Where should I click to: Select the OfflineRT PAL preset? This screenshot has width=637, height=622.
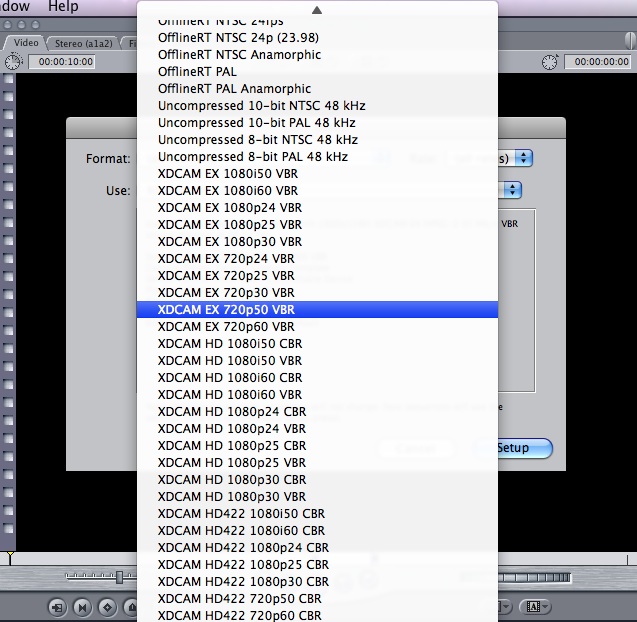(x=317, y=72)
